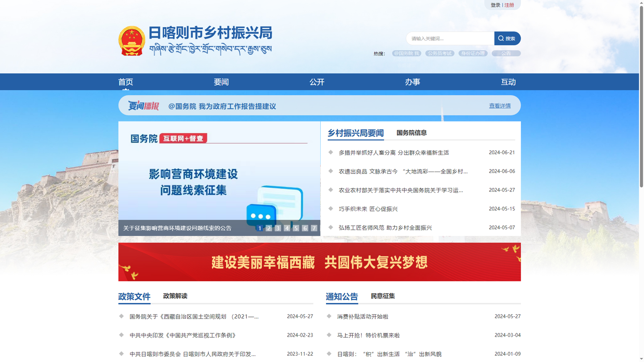
Task: Go to carousel slide 3
Action: point(278,228)
